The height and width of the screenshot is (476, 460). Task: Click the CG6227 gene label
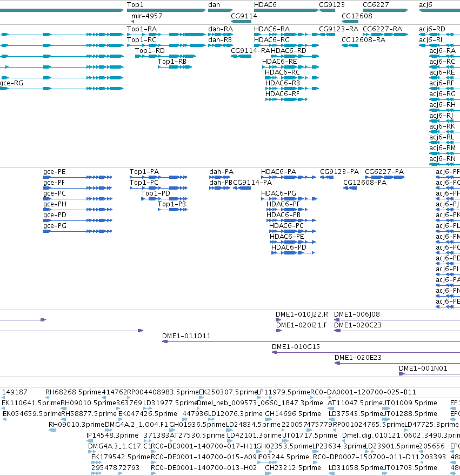(376, 5)
